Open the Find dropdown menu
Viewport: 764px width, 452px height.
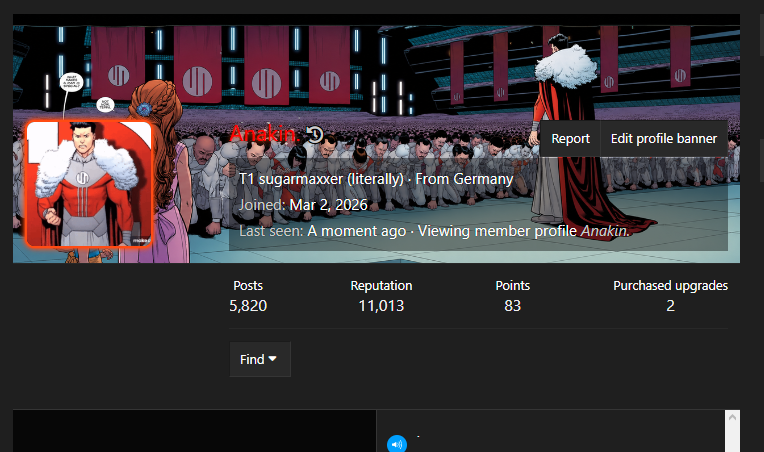coord(260,359)
